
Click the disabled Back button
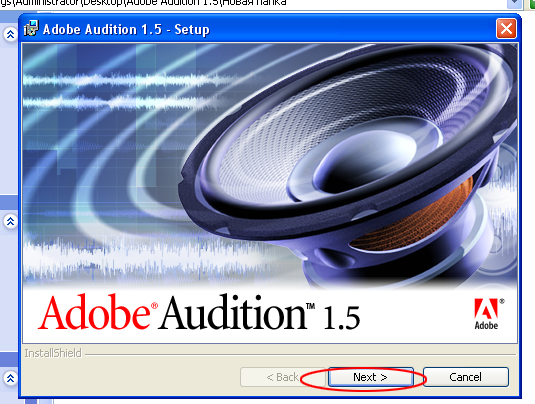coord(283,377)
